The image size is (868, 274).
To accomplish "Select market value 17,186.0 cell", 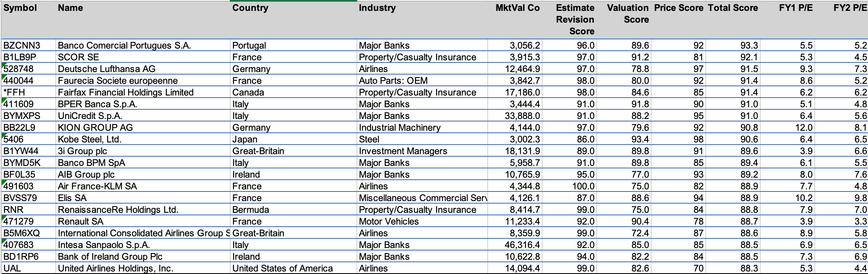I will point(515,92).
